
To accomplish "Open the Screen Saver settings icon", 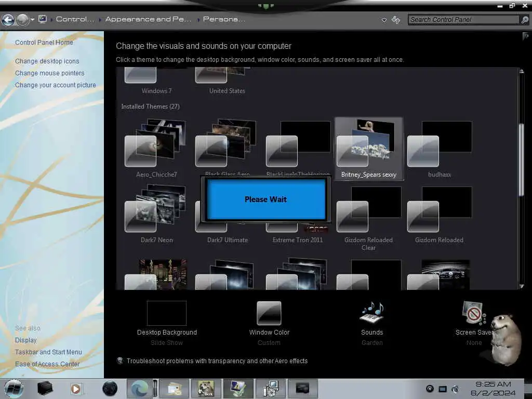I will coord(474,313).
